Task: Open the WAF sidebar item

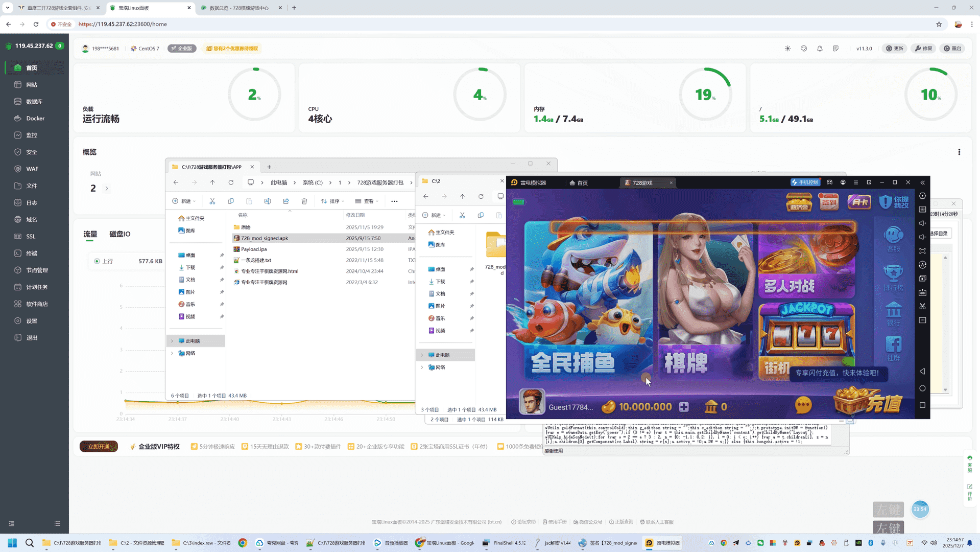Action: [x=32, y=169]
